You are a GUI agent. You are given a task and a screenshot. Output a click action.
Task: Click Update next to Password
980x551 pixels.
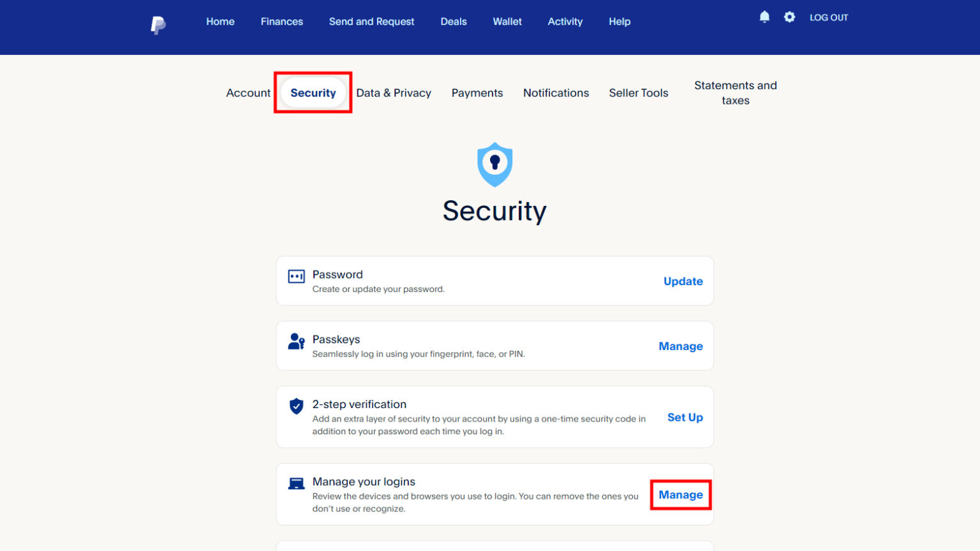click(683, 281)
